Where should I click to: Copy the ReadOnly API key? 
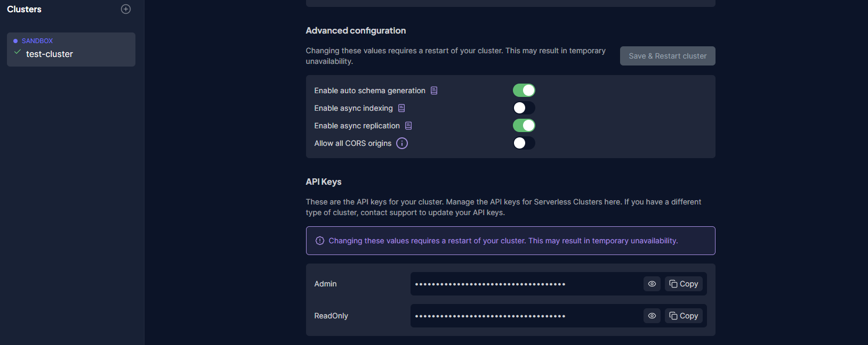pos(684,316)
